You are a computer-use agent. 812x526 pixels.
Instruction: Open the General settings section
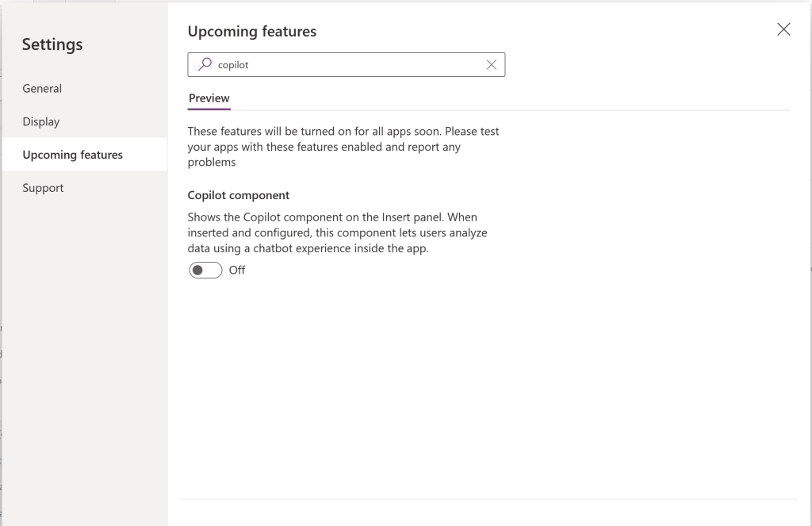pyautogui.click(x=42, y=88)
